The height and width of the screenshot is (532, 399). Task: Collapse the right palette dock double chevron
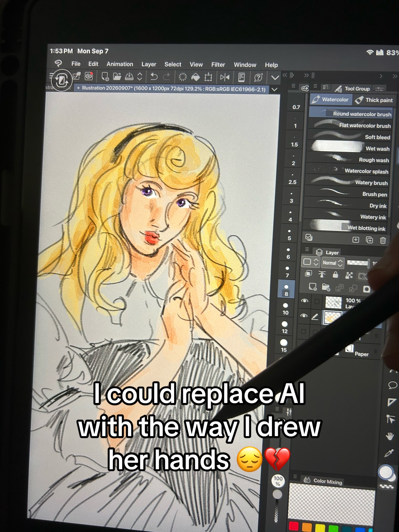[395, 76]
